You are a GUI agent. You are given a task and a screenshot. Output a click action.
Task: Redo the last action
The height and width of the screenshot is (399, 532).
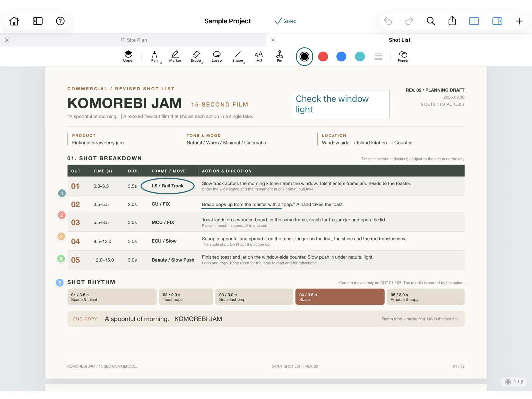[409, 21]
